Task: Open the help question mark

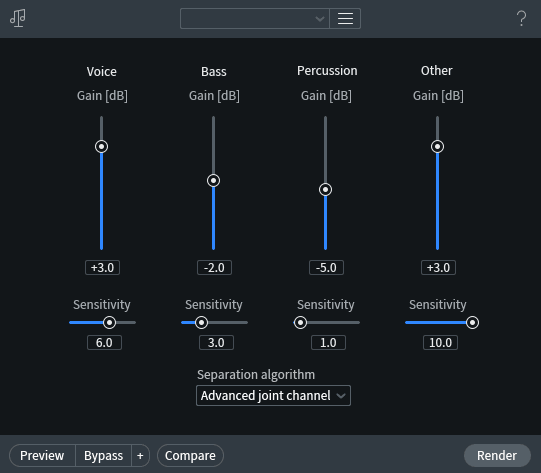Action: [x=521, y=18]
